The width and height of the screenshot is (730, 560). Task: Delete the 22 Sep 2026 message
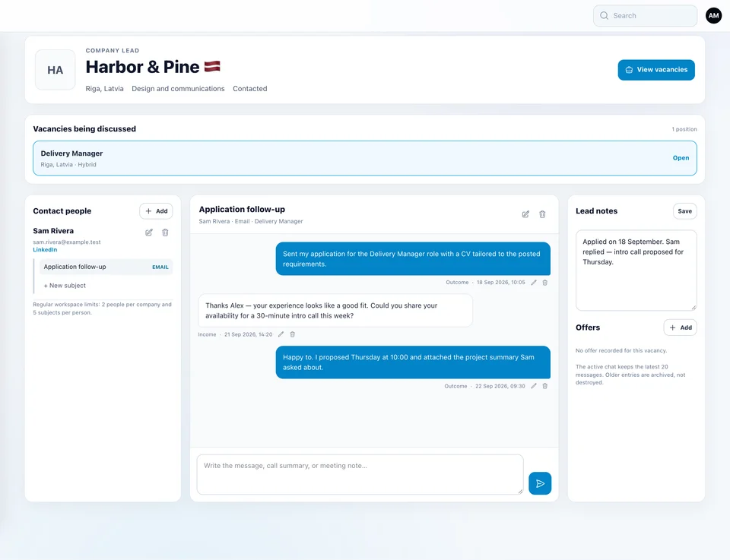point(545,386)
